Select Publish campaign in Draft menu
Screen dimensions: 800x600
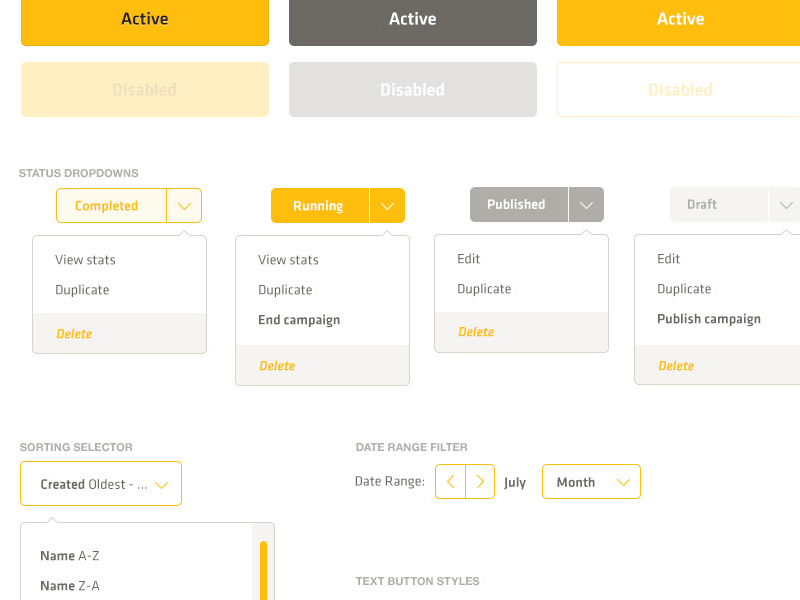(x=709, y=319)
